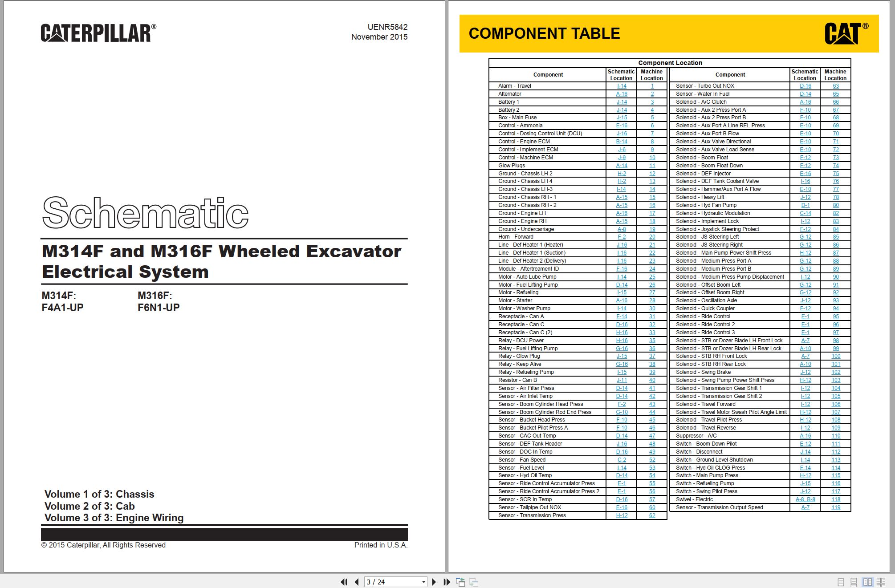This screenshot has height=588, width=895.
Task: Click schematic link C-2 for Sensor - Fan Speed
Action: (x=622, y=460)
